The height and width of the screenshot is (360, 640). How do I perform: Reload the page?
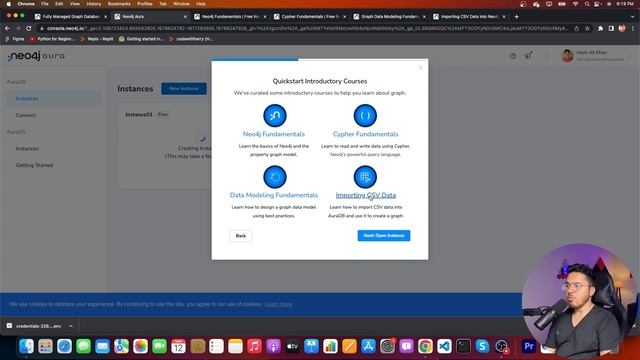(x=29, y=28)
